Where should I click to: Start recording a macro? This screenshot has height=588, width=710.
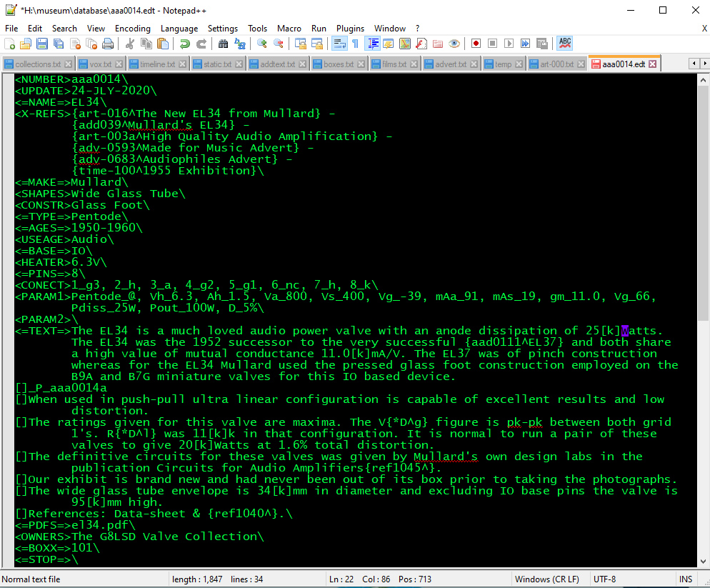[x=476, y=44]
